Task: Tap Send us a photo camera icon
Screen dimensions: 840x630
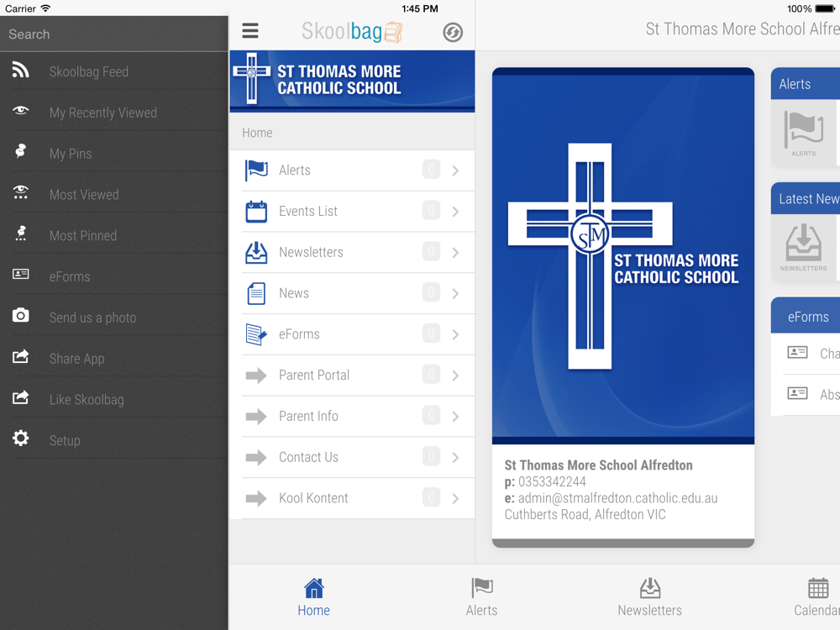Action: click(20, 315)
